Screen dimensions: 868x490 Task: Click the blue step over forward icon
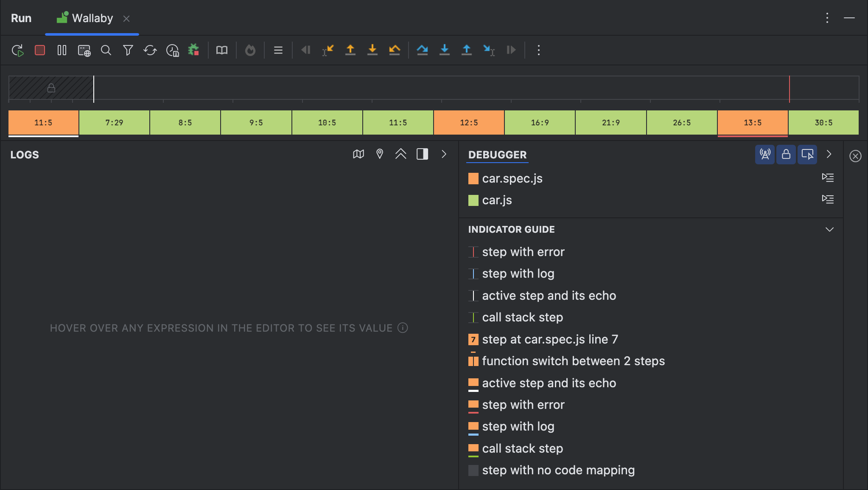[422, 50]
